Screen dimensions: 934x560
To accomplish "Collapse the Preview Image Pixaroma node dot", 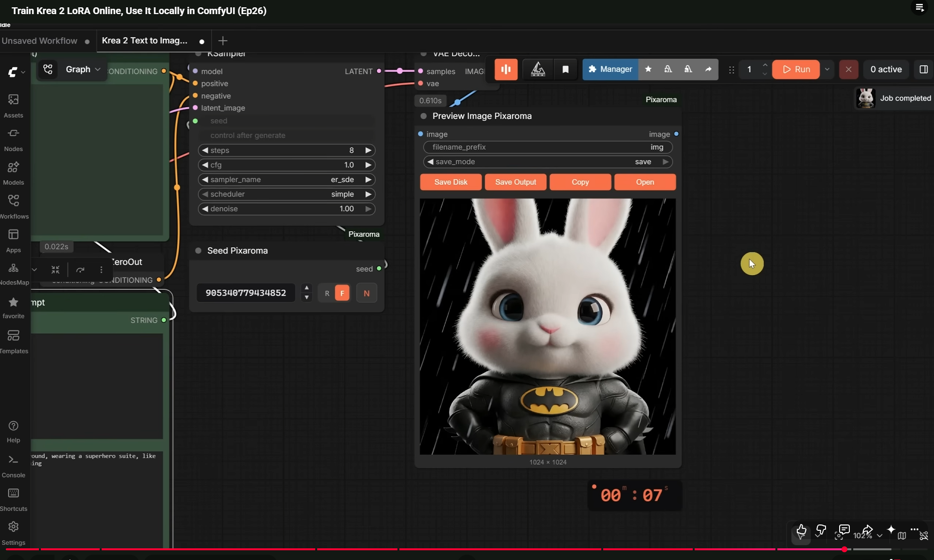I will (423, 116).
